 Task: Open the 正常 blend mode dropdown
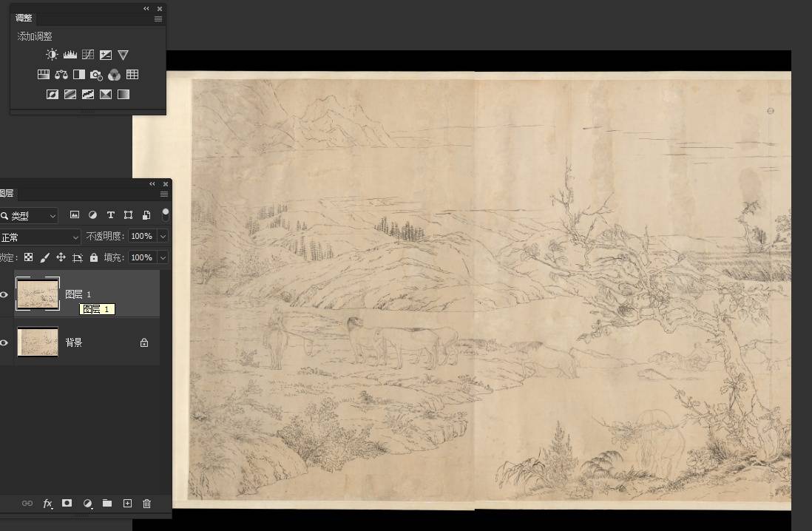tap(40, 237)
